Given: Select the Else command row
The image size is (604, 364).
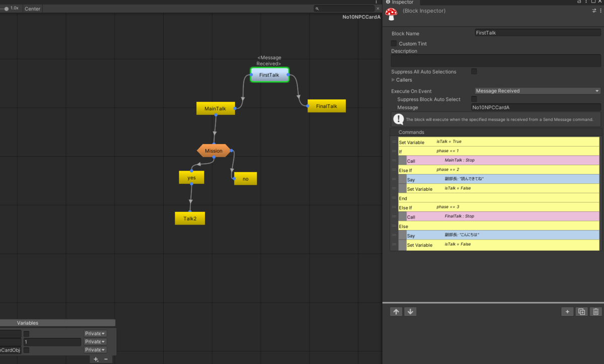Looking at the screenshot, I should pyautogui.click(x=499, y=226).
